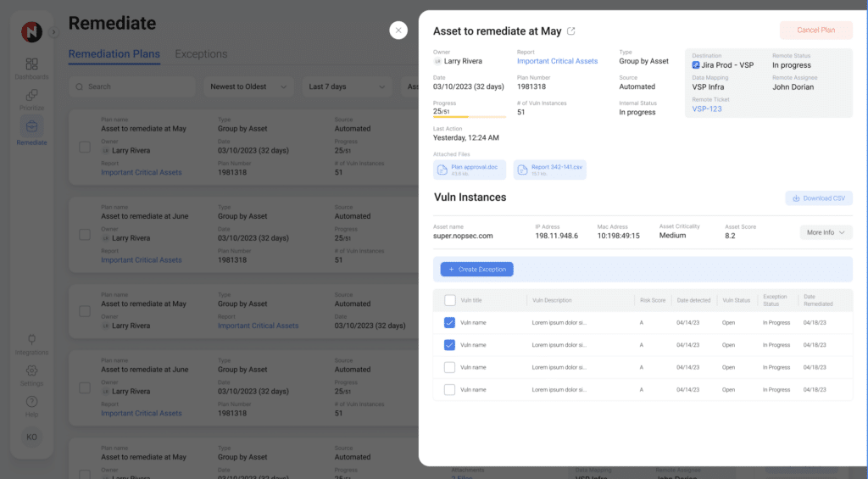Click asset name super.nopsec.com
Viewport: 868px width, 479px height.
463,236
